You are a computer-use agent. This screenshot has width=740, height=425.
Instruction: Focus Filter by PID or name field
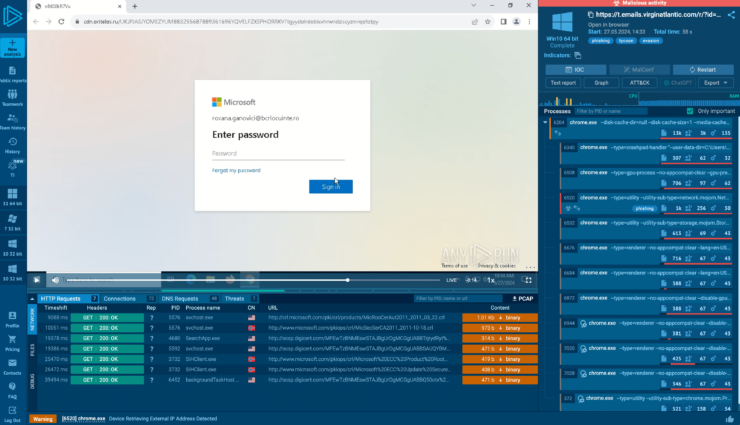coord(611,111)
